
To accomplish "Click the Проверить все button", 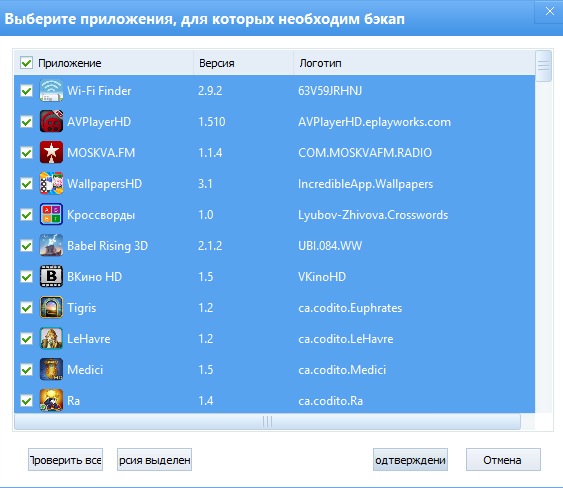I will [65, 460].
